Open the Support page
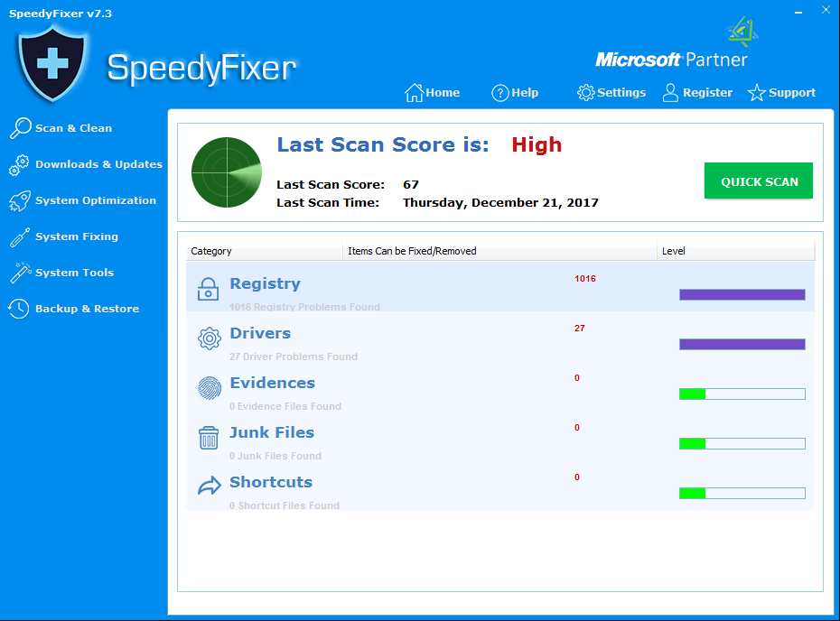Screen dimensions: 840x621 [x=781, y=93]
